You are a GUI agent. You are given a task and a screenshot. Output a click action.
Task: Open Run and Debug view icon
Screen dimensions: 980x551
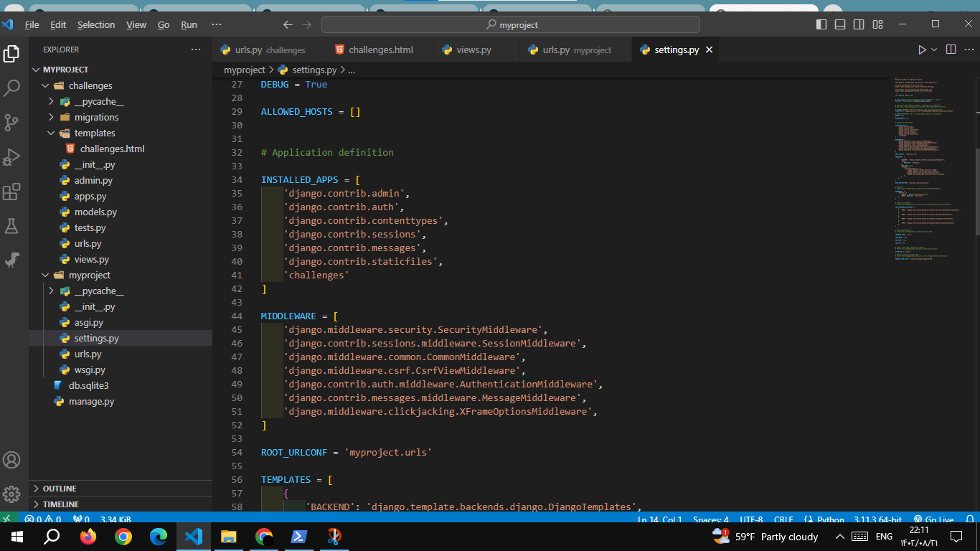point(12,157)
